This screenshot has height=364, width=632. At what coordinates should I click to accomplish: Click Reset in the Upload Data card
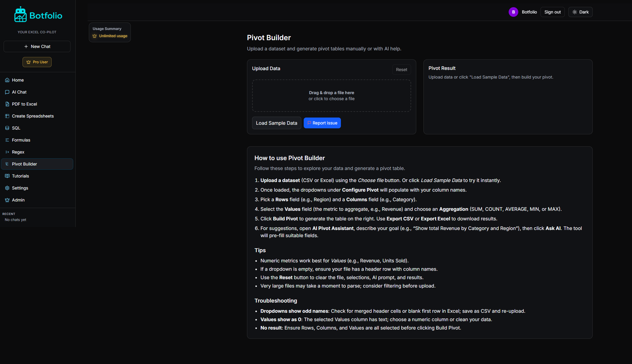(x=401, y=70)
